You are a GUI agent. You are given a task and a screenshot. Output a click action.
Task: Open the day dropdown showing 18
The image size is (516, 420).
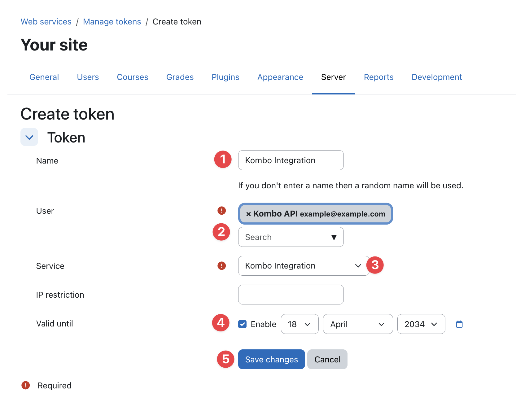click(x=299, y=324)
